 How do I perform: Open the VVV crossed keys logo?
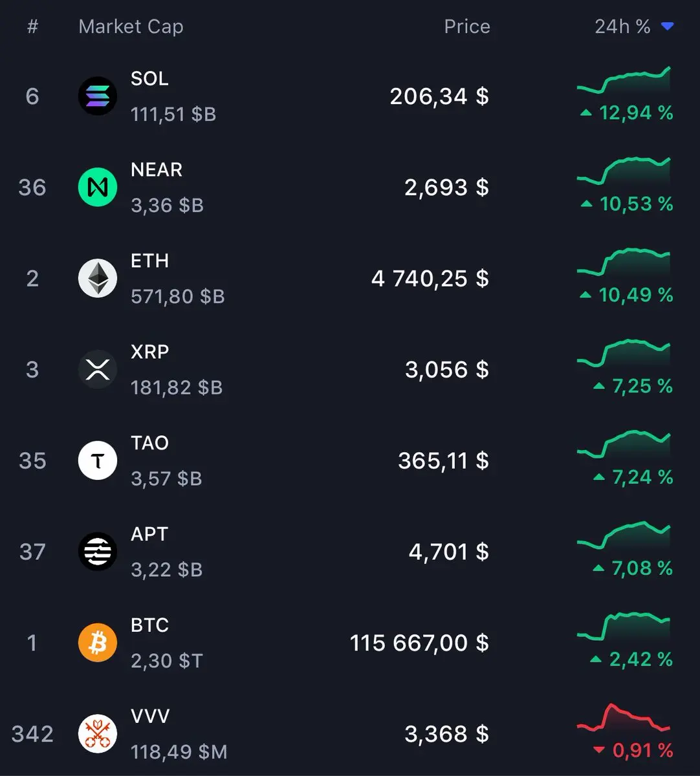[98, 735]
